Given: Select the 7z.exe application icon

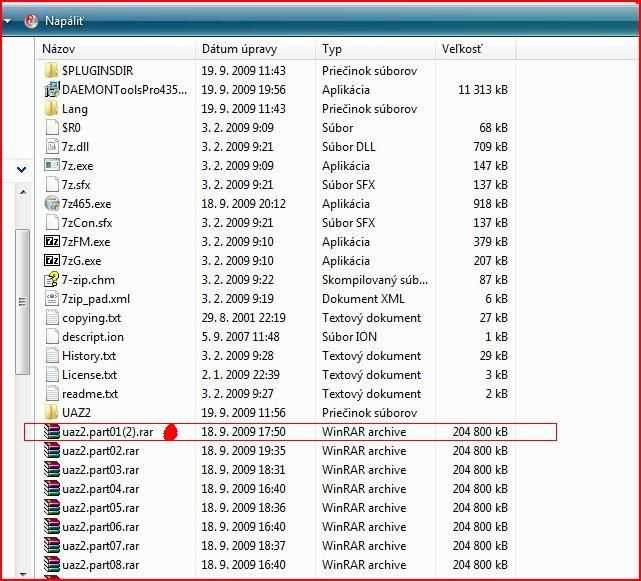Looking at the screenshot, I should (x=52, y=166).
